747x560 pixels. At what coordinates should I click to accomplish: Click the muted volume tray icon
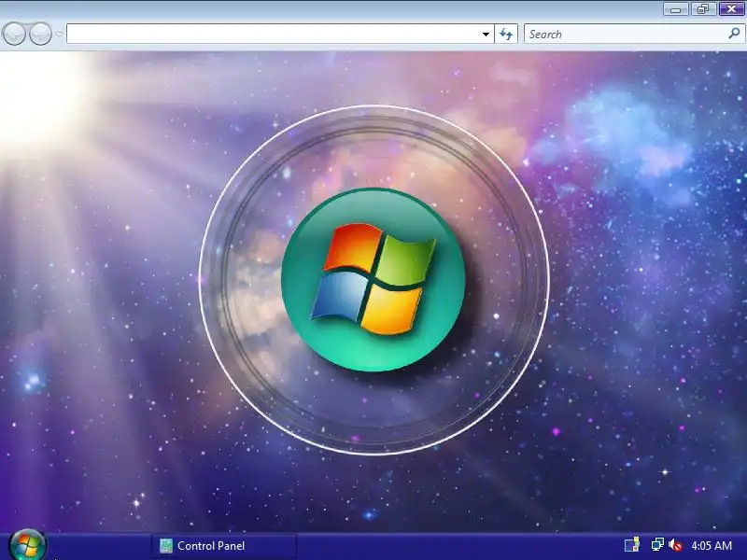[675, 545]
